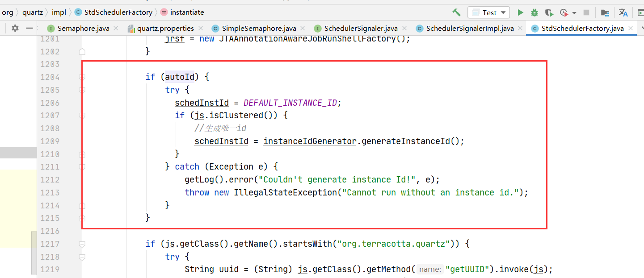Run the Test configuration
The image size is (644, 278).
click(520, 12)
